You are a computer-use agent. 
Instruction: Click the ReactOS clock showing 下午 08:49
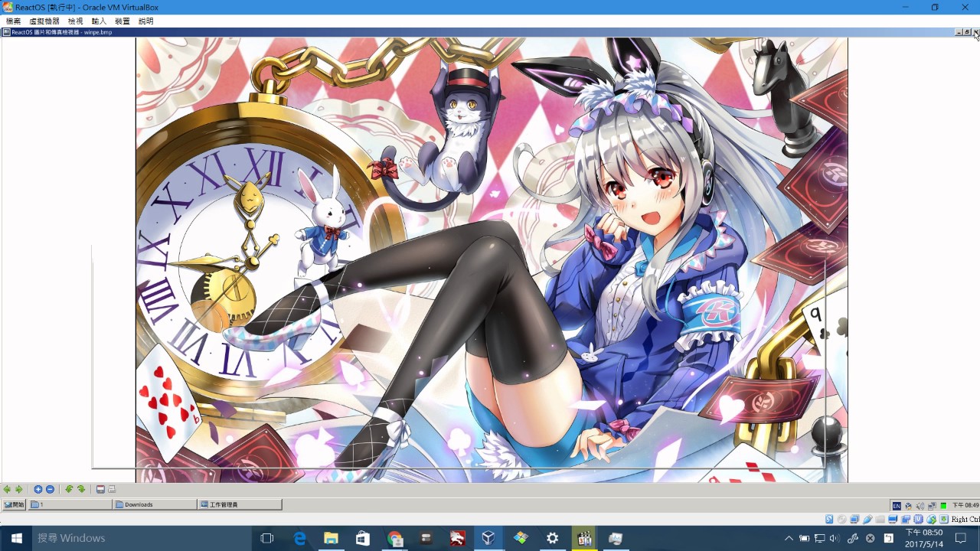[965, 506]
